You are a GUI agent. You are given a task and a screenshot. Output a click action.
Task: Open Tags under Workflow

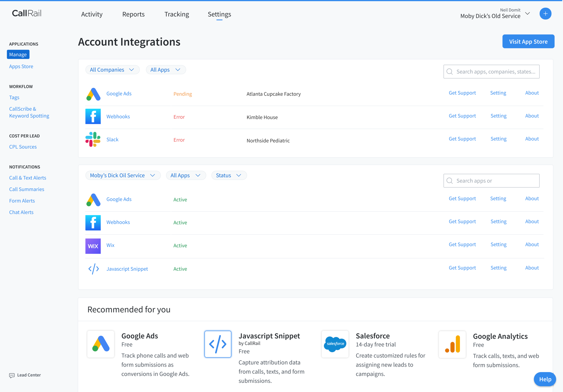pyautogui.click(x=14, y=97)
